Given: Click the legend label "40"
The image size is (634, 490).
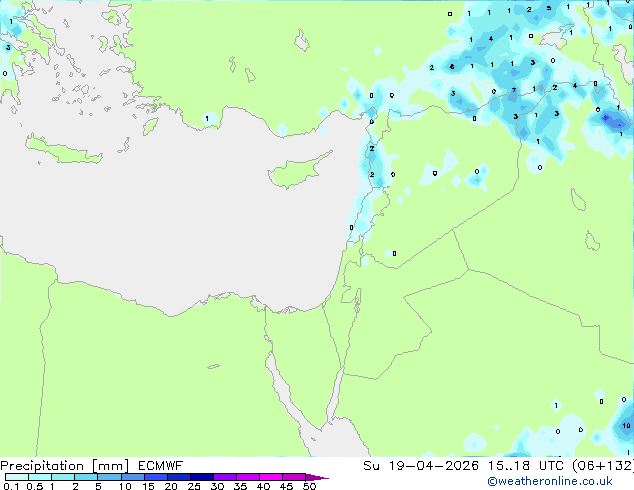Looking at the screenshot, I should 263,486.
